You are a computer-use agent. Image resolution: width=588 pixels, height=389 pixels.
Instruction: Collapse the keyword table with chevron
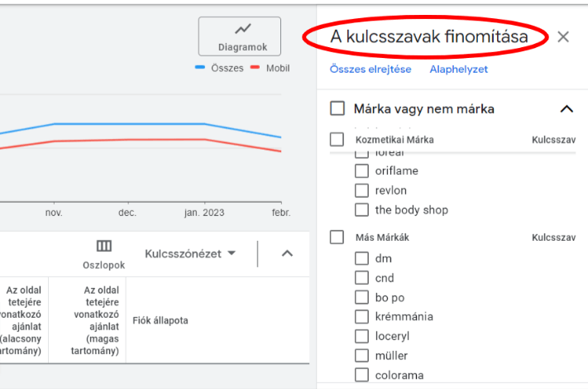(287, 253)
